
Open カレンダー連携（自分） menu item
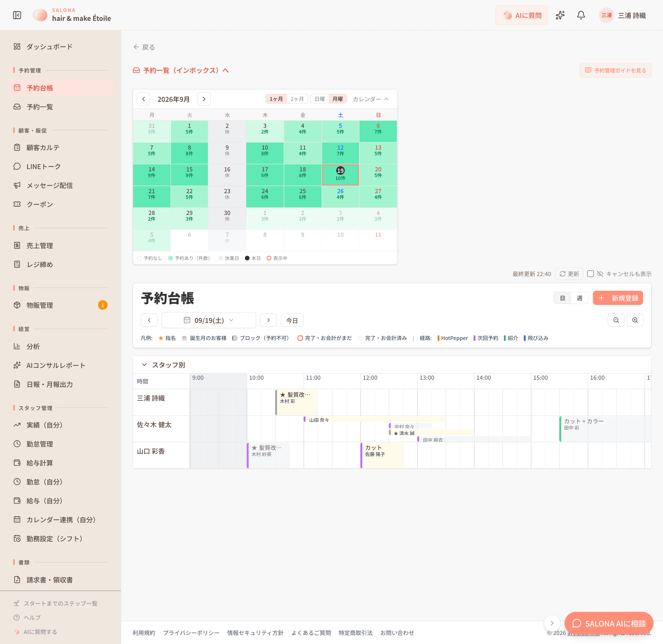[60, 519]
